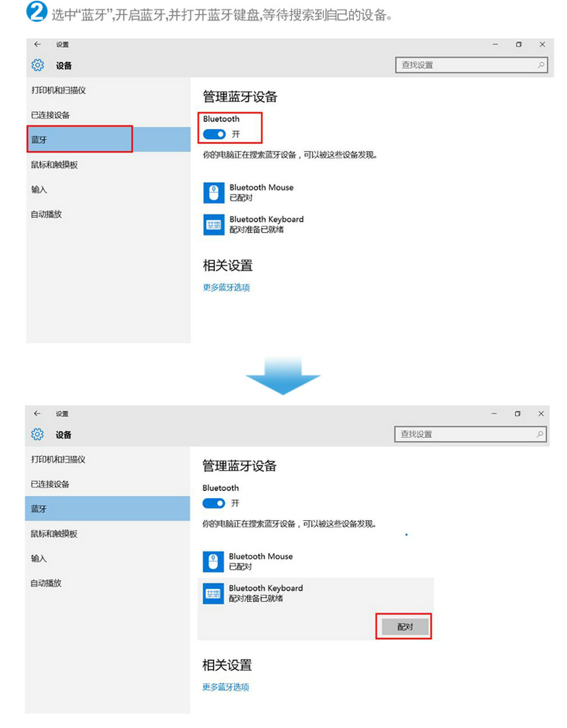The height and width of the screenshot is (728, 567).
Task: Open 更多蓝牙选项 link in lower window
Action: (x=226, y=687)
